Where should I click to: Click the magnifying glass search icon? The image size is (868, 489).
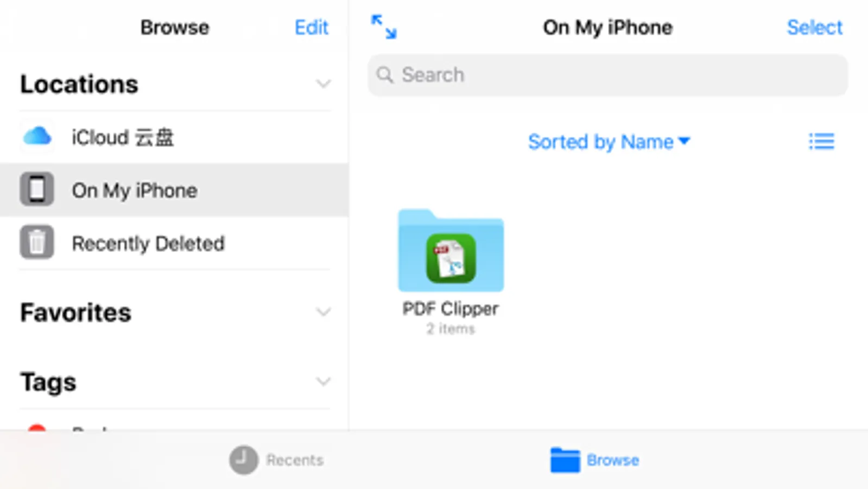tap(385, 75)
